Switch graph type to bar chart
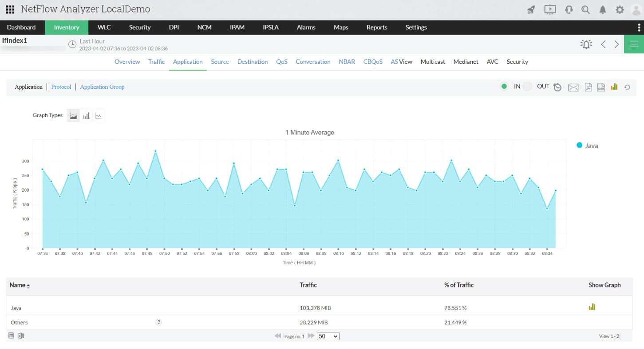 [x=86, y=115]
